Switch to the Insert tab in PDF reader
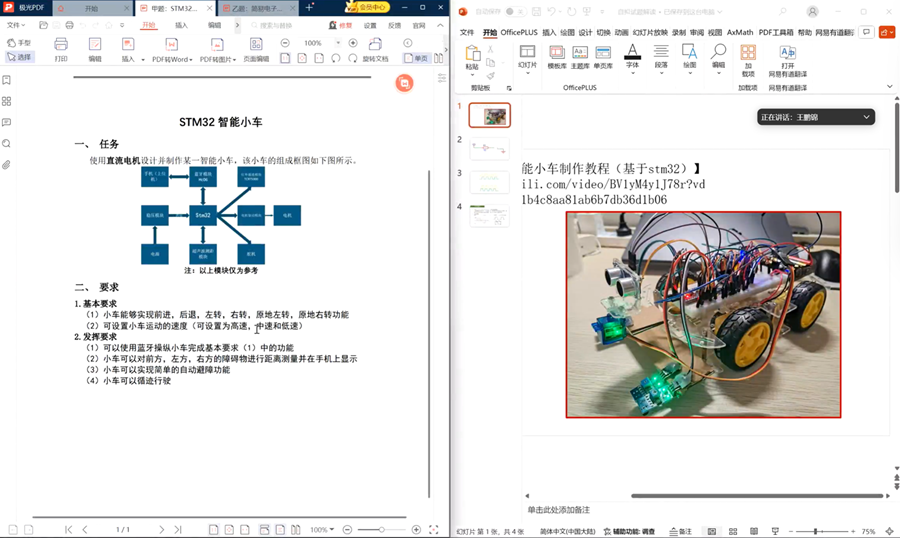This screenshot has width=900, height=538. tap(181, 25)
